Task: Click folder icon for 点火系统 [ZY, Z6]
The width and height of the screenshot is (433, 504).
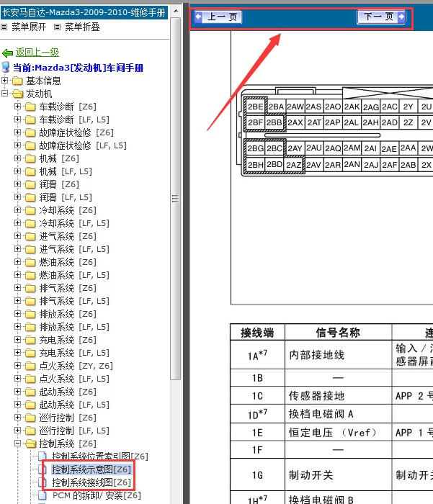Action: coord(30,366)
